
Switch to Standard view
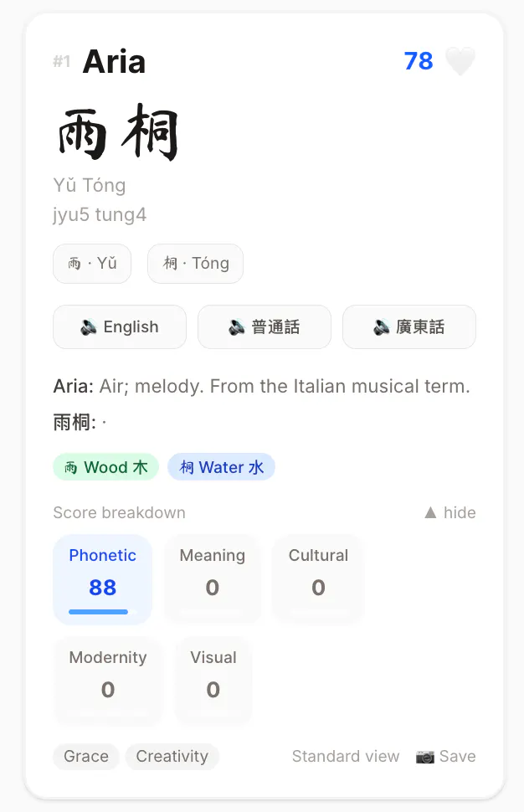pos(346,757)
